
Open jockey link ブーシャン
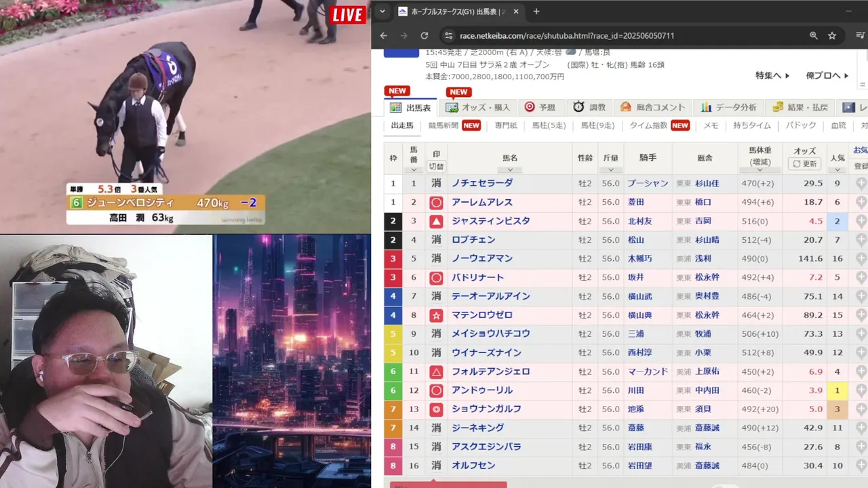[648, 183]
